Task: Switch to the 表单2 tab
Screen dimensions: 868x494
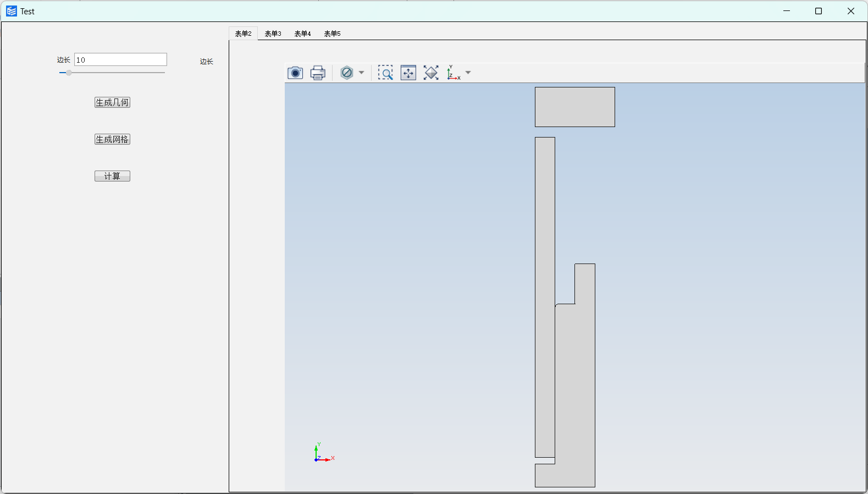Action: click(243, 34)
